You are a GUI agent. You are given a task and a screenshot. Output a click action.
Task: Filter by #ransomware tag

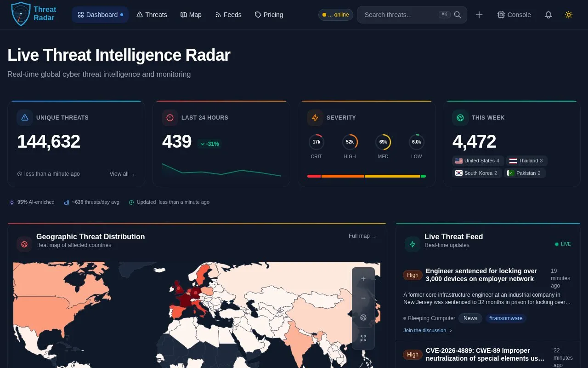505,318
